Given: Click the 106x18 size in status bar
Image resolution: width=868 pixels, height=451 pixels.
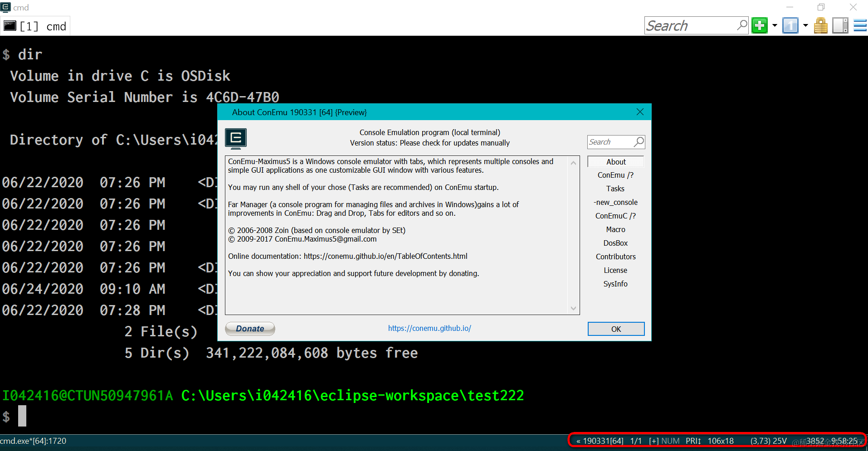Looking at the screenshot, I should [x=721, y=441].
